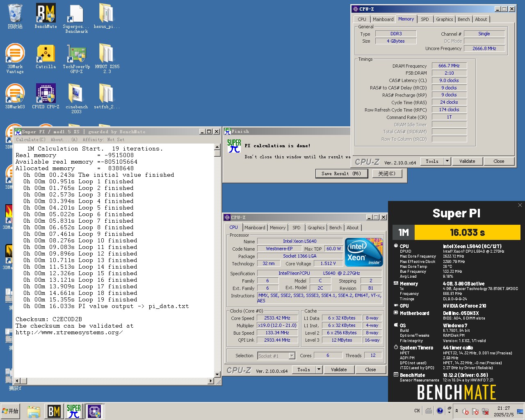The width and height of the screenshot is (525, 420).
Task: Switch to BenchMate via its taskbar button
Action: tap(54, 411)
